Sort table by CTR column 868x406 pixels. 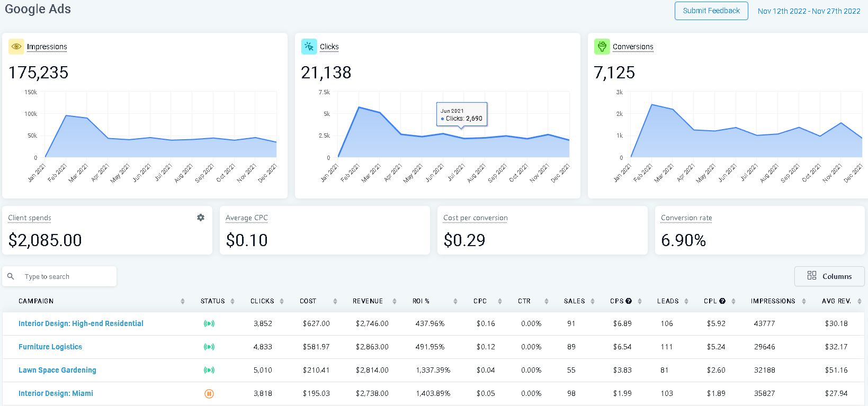[546, 301]
